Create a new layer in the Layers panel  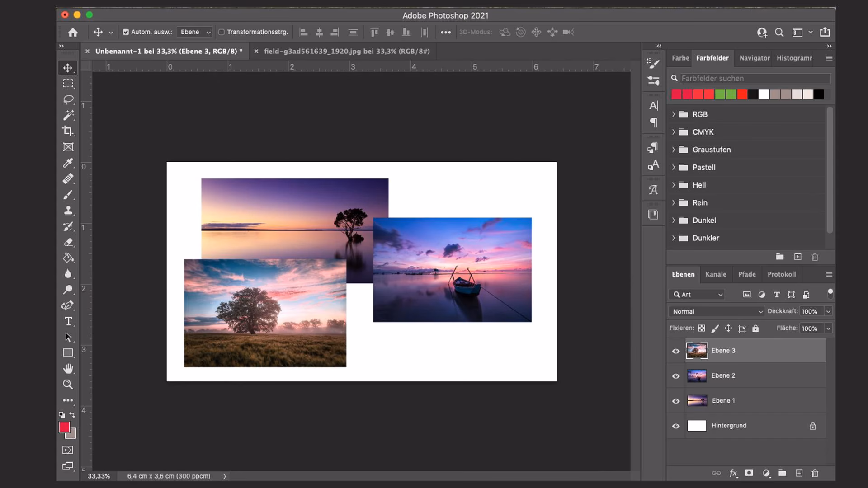coord(799,473)
